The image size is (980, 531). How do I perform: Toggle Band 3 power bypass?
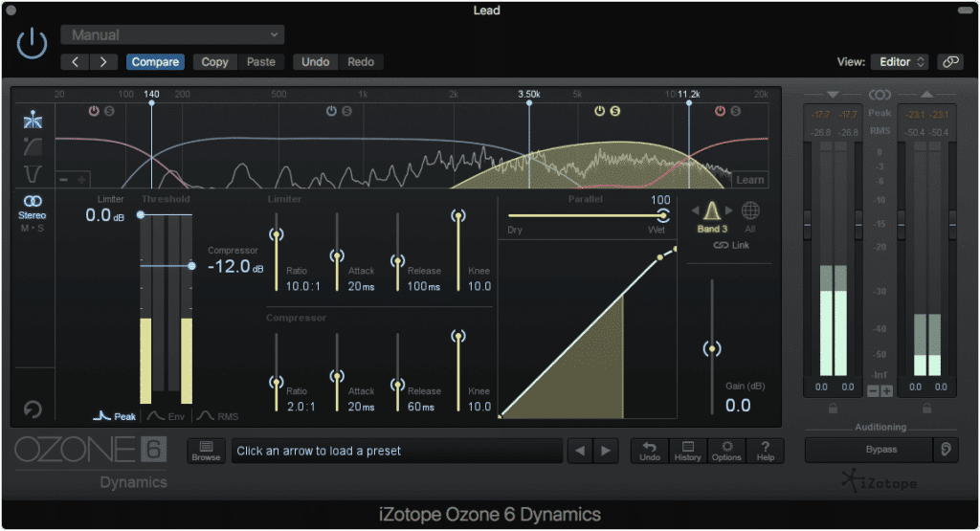coord(599,111)
